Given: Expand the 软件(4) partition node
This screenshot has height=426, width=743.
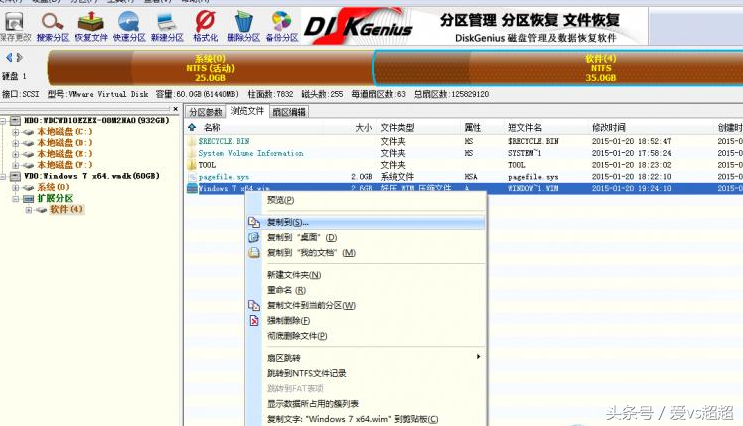Looking at the screenshot, I should pos(29,210).
